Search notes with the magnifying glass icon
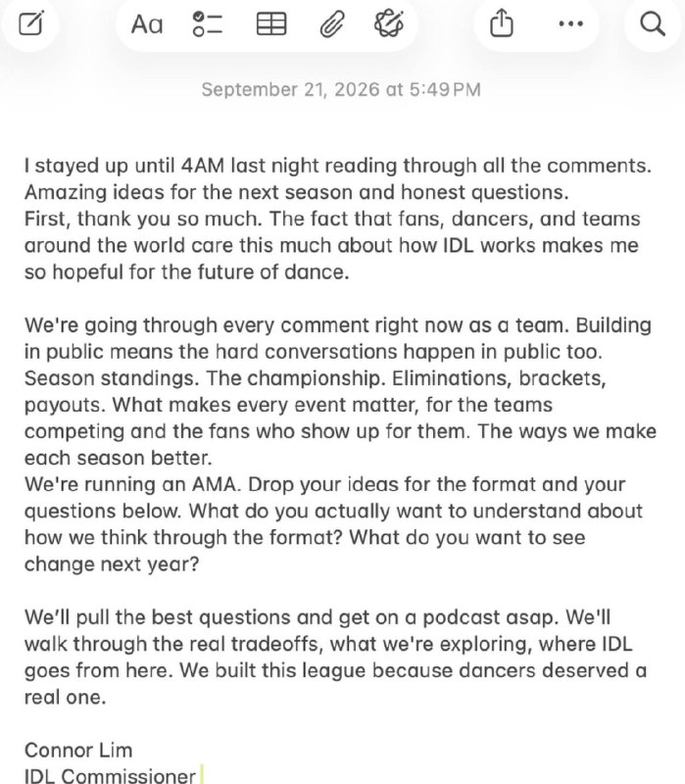685x784 pixels. (653, 24)
